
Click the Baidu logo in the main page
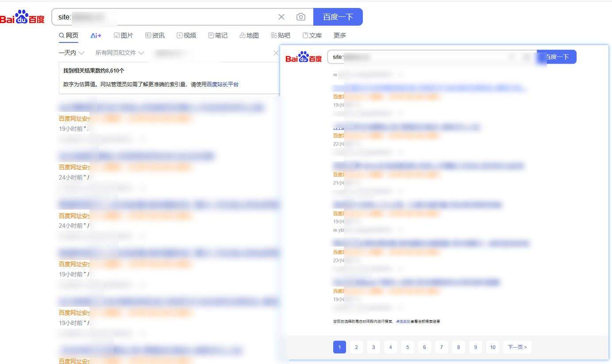(22, 17)
